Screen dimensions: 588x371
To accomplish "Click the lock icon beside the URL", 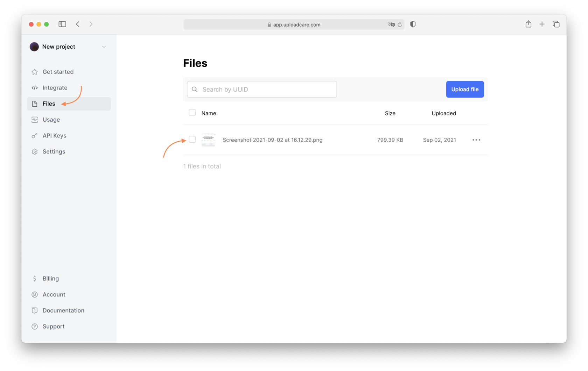I will click(269, 24).
